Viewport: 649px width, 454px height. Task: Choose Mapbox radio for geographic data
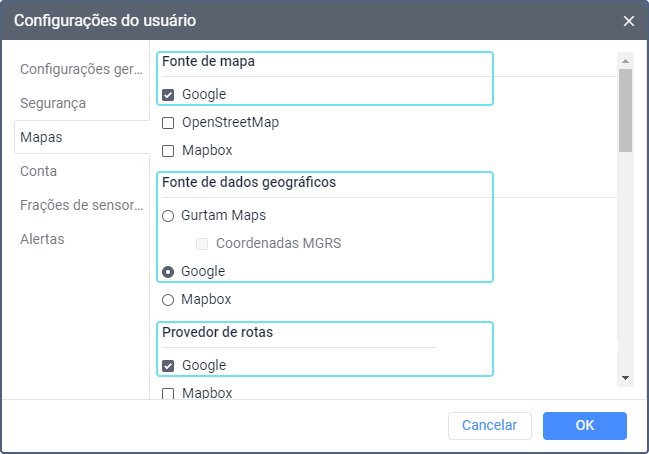168,299
